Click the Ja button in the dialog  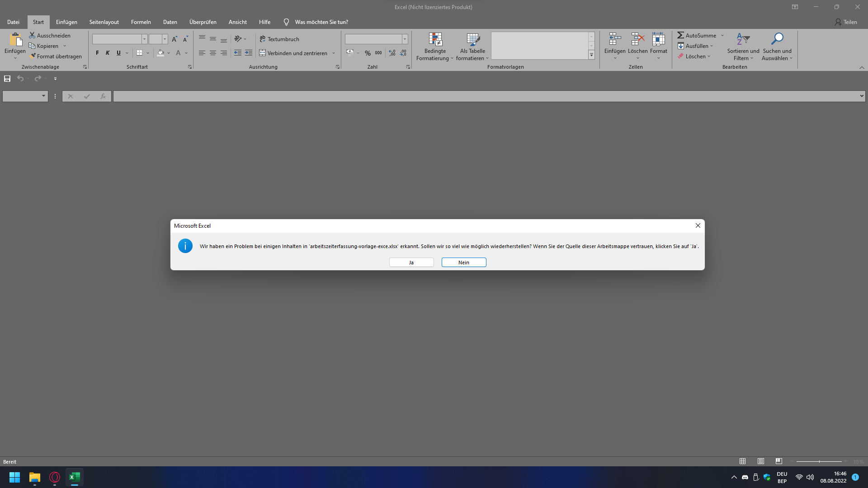point(411,263)
